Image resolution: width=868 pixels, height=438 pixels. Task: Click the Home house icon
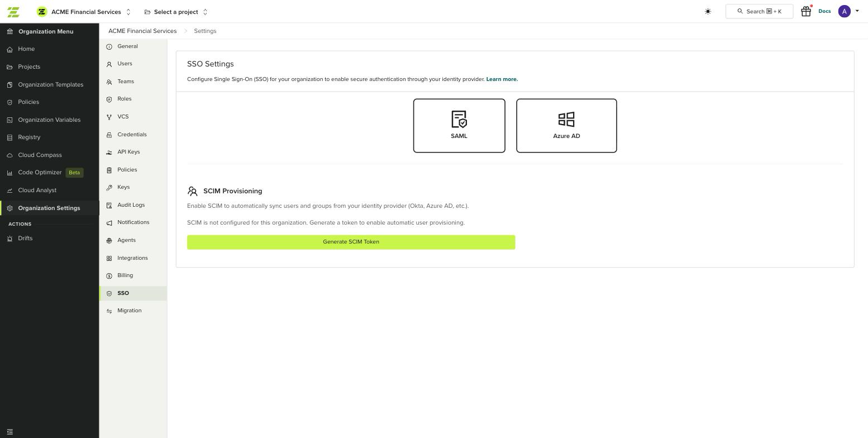pos(9,49)
